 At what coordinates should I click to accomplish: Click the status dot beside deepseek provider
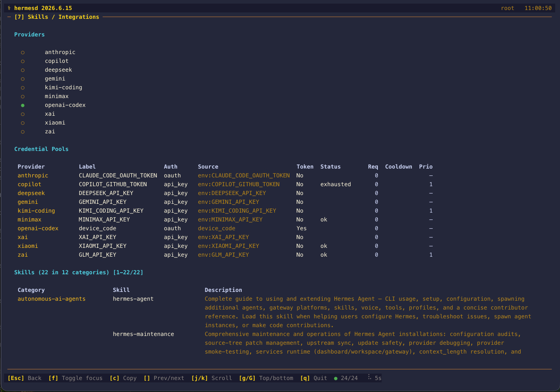[23, 70]
